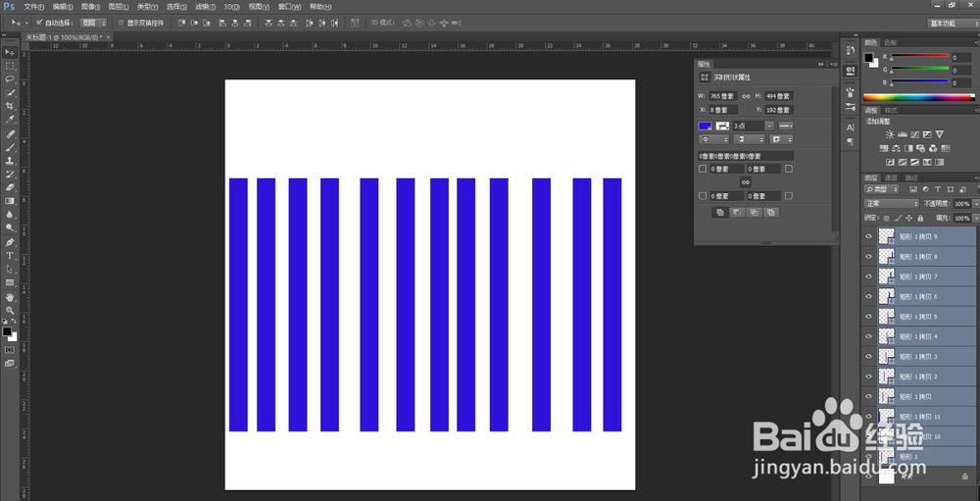Hide the layer 矩形 1 拷贝 8
This screenshot has height=501, width=980.
click(868, 257)
